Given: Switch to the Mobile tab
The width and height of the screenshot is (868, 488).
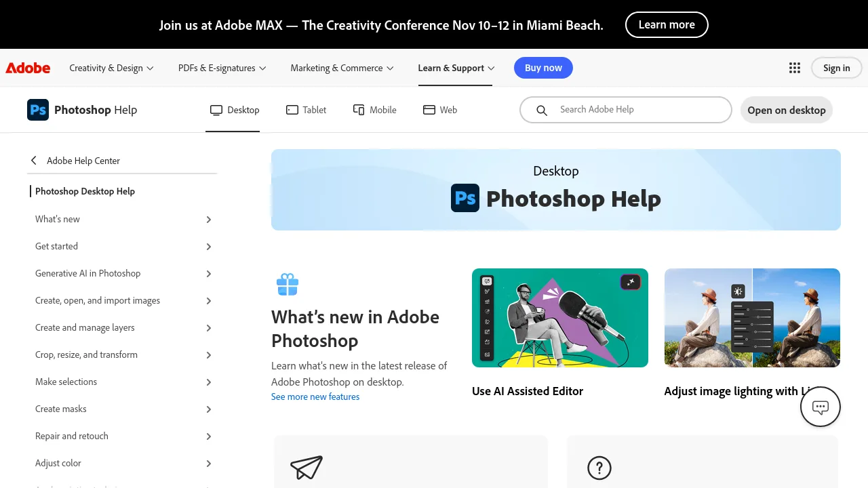Looking at the screenshot, I should coord(375,110).
